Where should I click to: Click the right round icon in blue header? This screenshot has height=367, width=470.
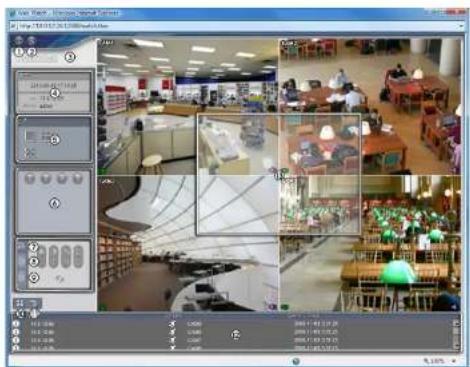coord(31,41)
